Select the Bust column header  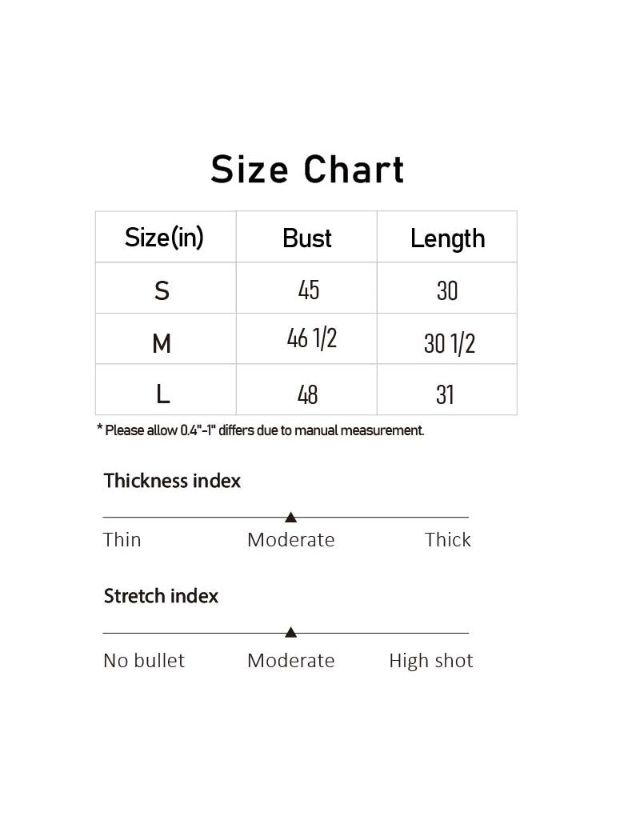pos(307,238)
